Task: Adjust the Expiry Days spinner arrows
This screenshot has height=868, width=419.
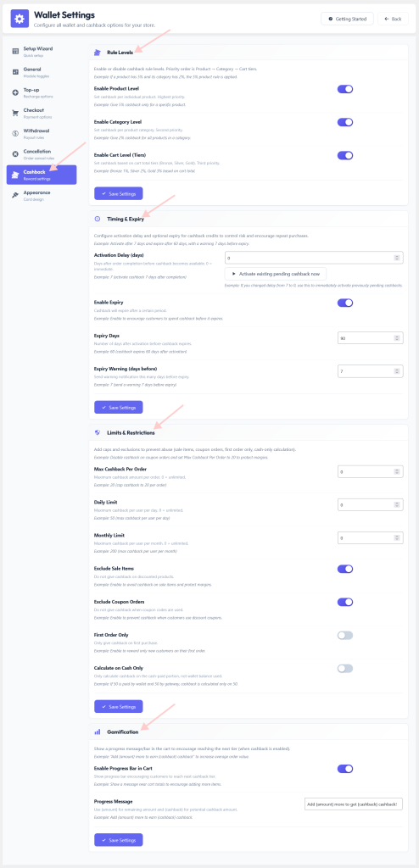Action: click(x=396, y=338)
